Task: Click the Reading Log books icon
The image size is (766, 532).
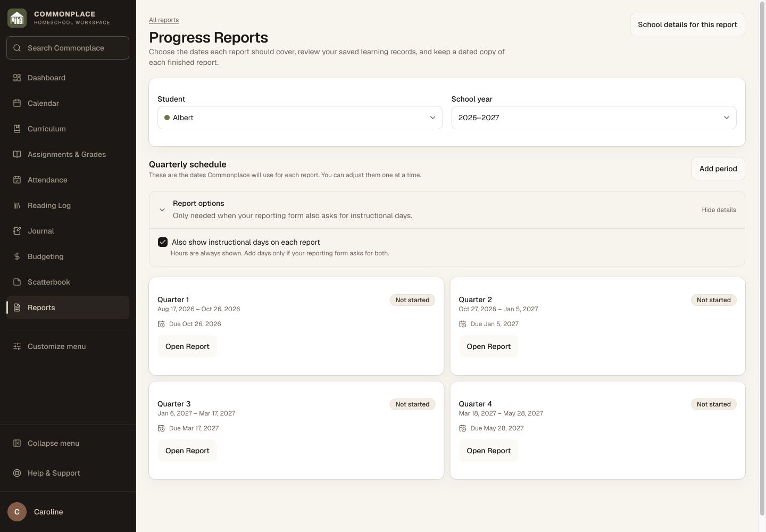Action: (17, 205)
